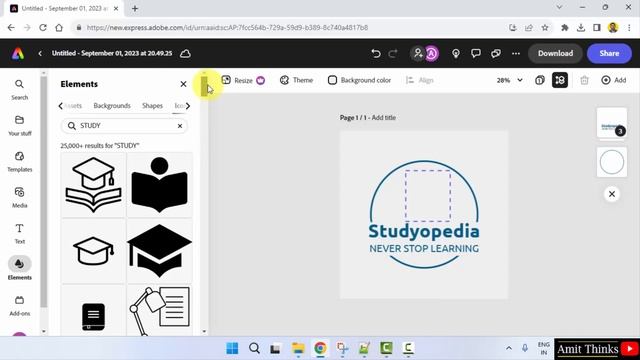Open Background color picker
The image size is (640, 360).
[359, 80]
